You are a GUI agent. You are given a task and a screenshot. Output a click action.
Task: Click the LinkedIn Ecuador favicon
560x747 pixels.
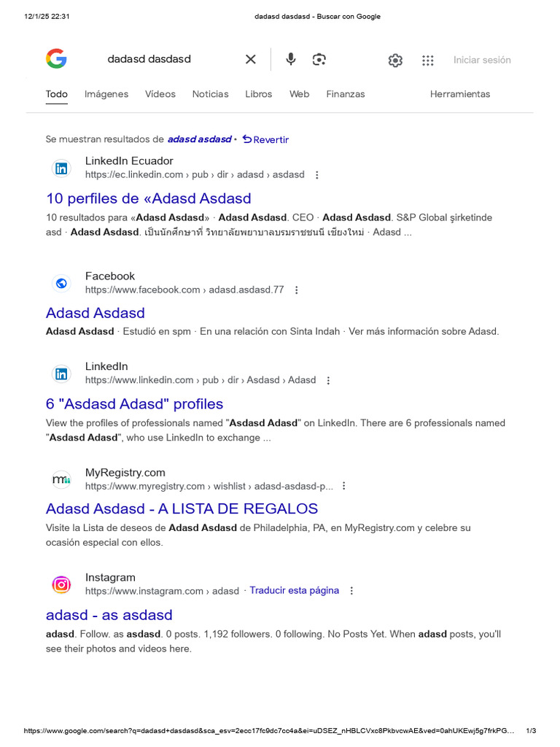(x=62, y=169)
